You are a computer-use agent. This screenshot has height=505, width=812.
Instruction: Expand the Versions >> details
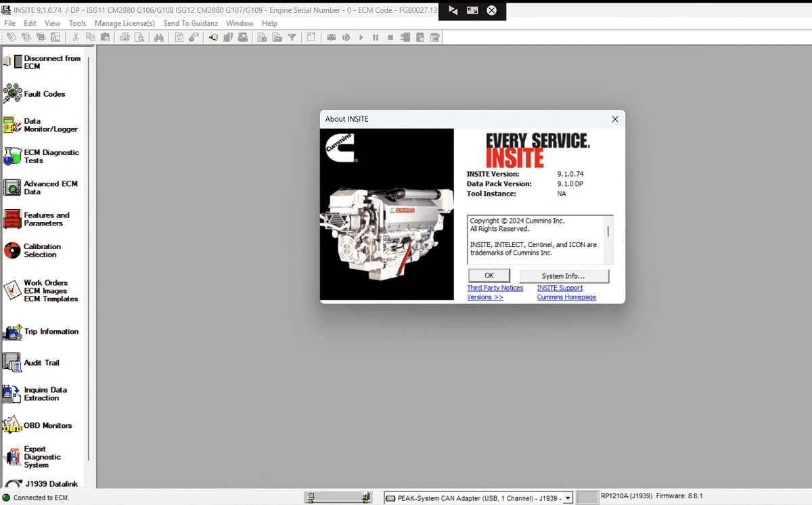tap(485, 297)
